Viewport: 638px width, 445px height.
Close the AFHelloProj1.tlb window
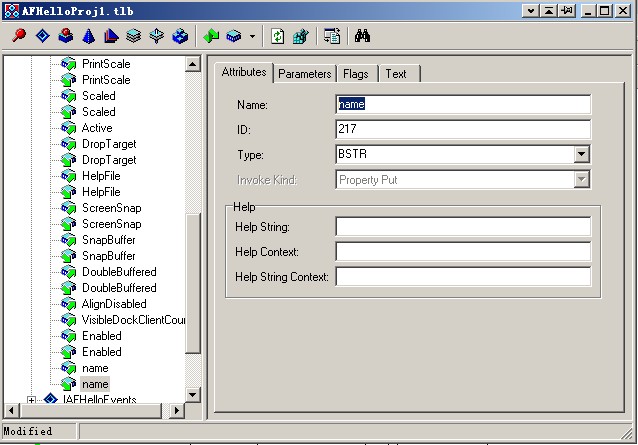click(623, 11)
